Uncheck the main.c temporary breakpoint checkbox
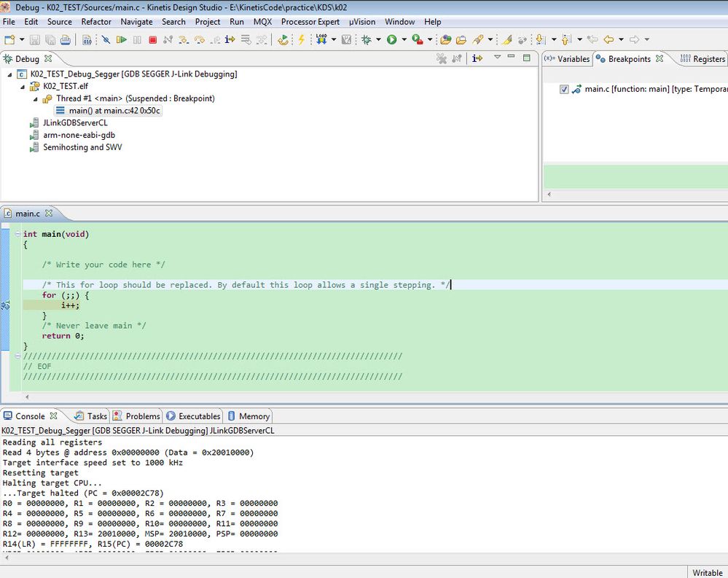Viewport: 728px width, 578px height. click(x=564, y=89)
